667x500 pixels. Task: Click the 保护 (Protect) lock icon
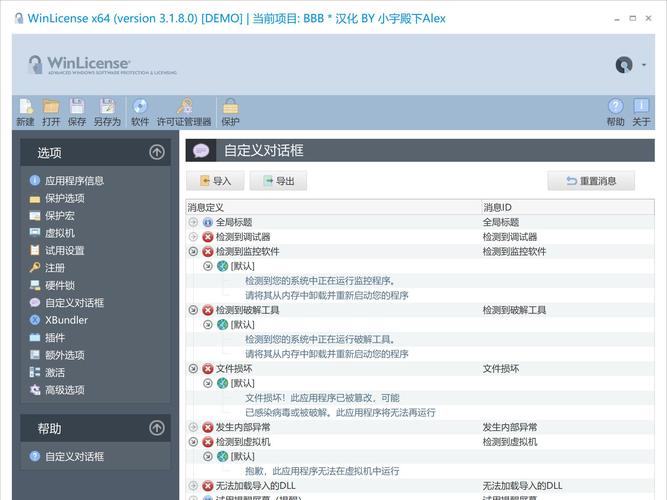[x=230, y=108]
